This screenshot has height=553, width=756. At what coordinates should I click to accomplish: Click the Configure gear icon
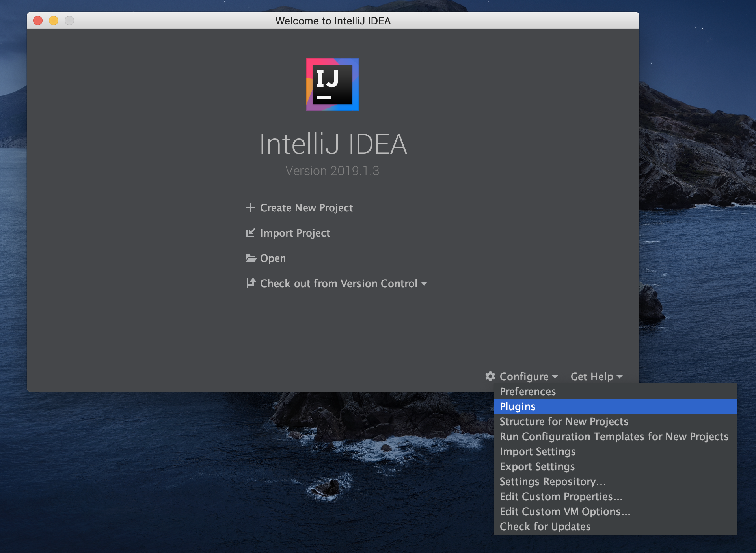pos(490,376)
